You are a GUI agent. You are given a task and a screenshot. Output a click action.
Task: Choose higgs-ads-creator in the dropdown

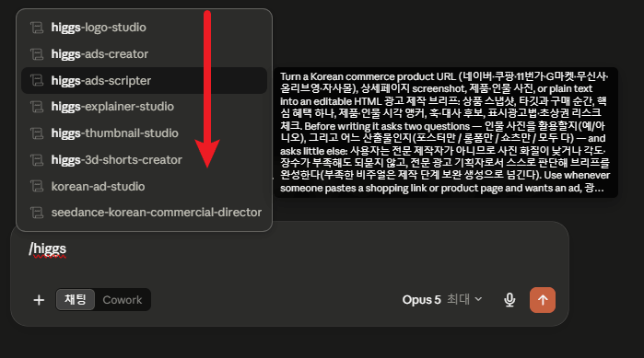(144, 54)
